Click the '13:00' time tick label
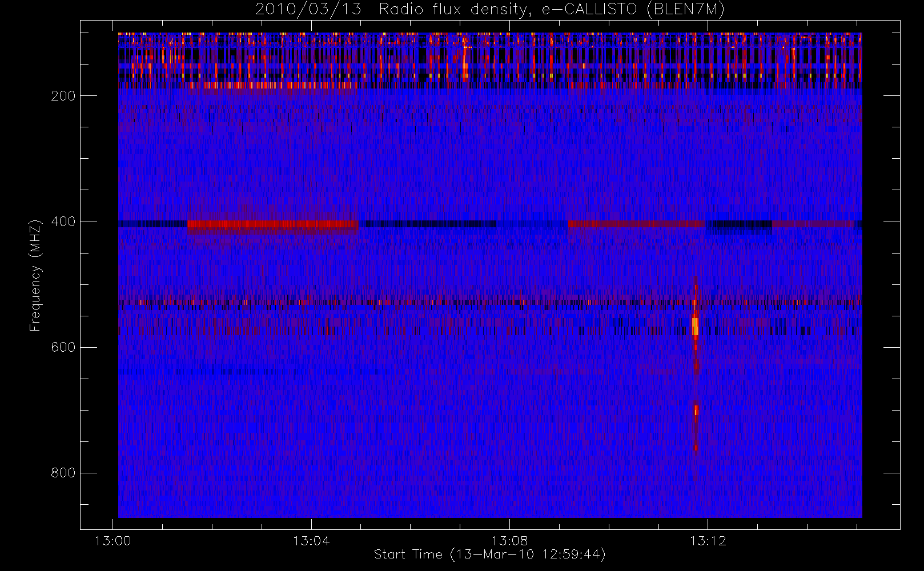This screenshot has width=924, height=571. point(113,541)
